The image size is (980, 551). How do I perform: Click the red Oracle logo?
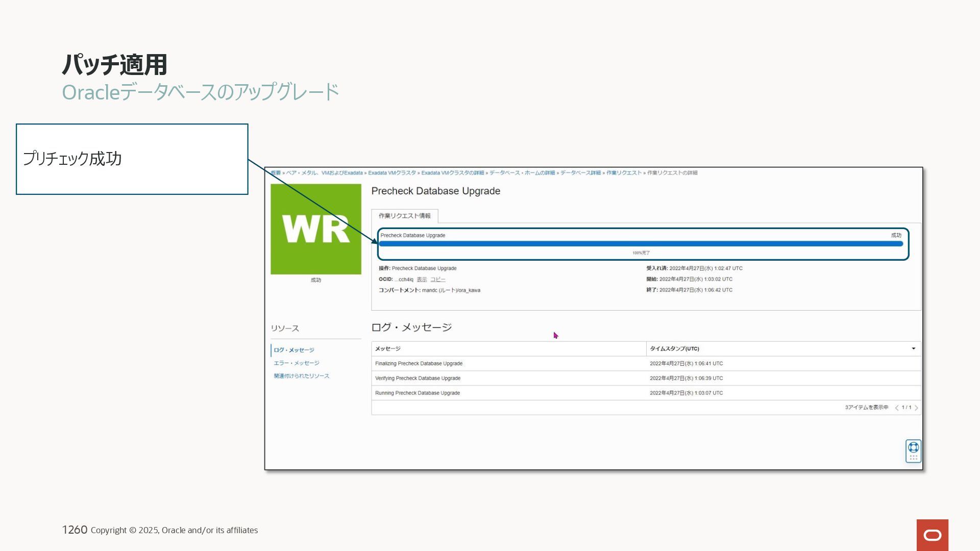[x=932, y=535]
